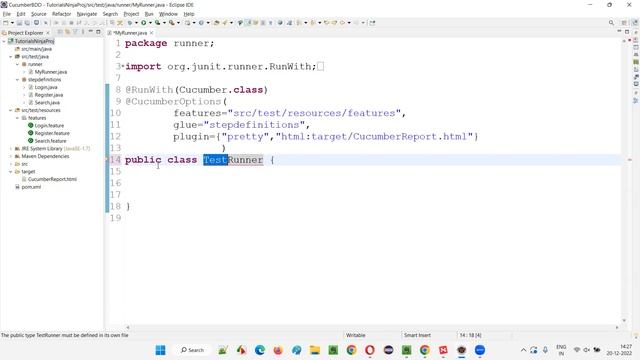This screenshot has width=640, height=360.
Task: Click 'Smart Insert' in the status bar
Action: 417,335
